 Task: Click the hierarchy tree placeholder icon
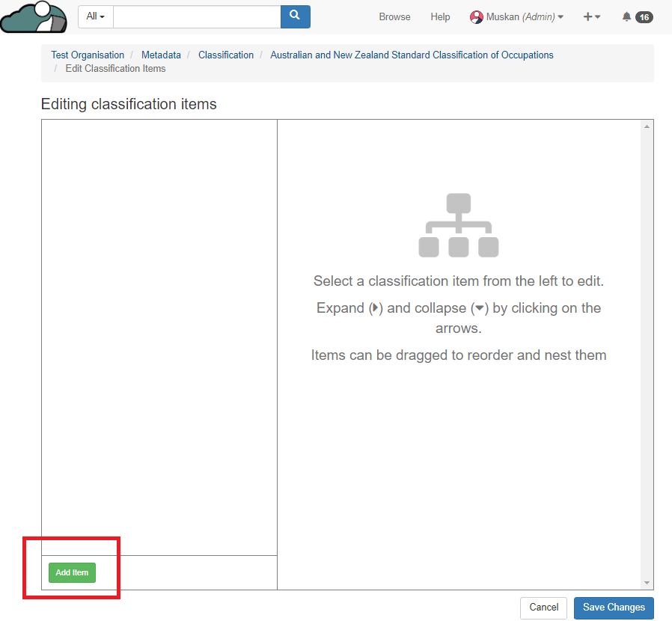pyautogui.click(x=458, y=225)
